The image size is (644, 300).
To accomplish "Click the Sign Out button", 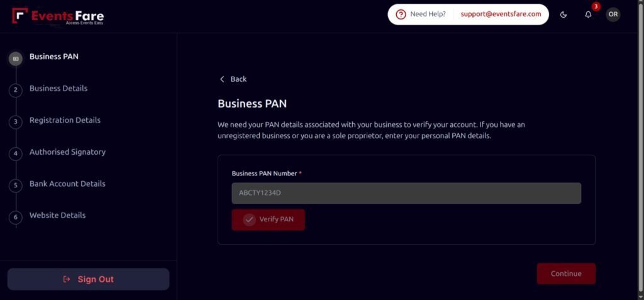I will pos(88,279).
